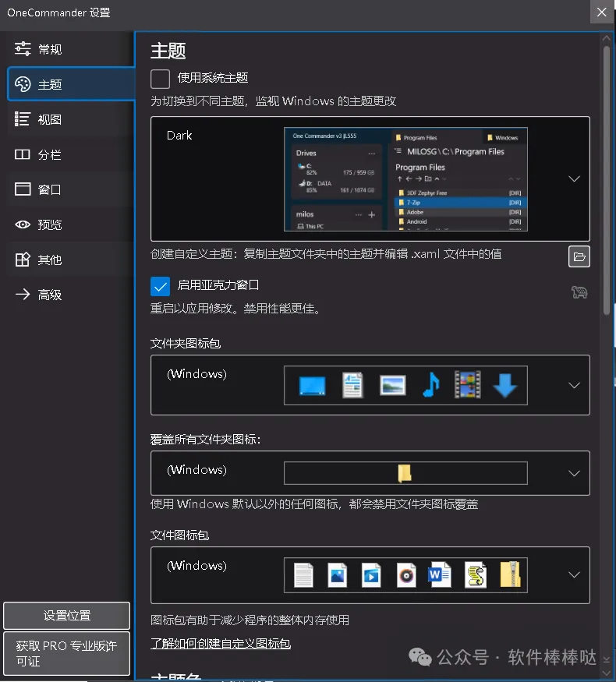Click the blocks icon beside 其他
This screenshot has width=616, height=682.
23,260
